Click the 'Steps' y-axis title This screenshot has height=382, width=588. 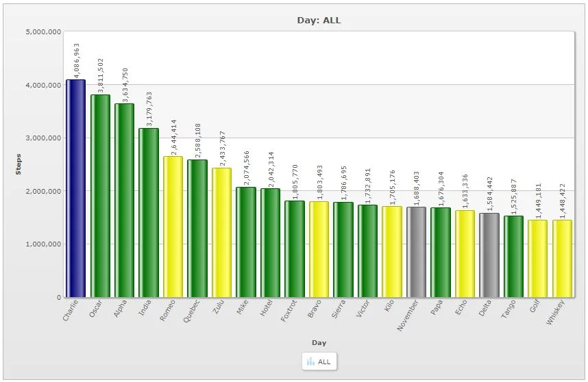point(19,164)
